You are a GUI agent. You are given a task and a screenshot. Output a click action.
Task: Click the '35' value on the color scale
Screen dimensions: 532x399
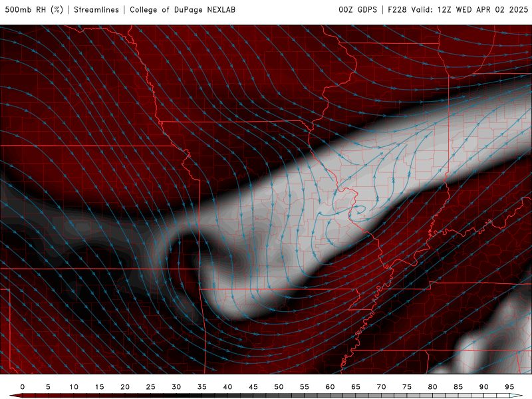tap(202, 387)
